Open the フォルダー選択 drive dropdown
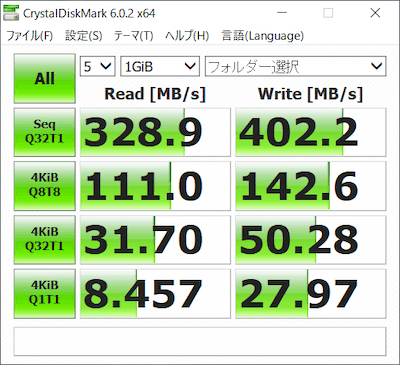400x365 pixels. click(x=296, y=66)
